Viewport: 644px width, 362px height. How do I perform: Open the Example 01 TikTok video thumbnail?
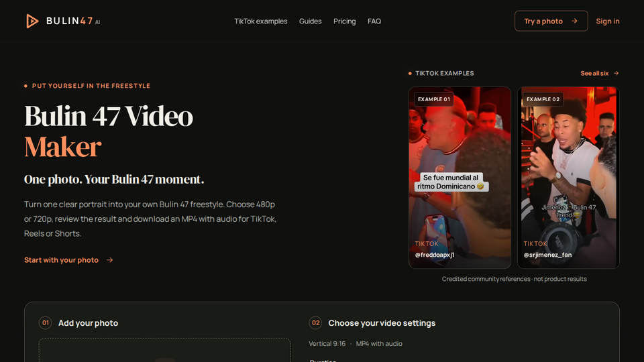pyautogui.click(x=460, y=178)
